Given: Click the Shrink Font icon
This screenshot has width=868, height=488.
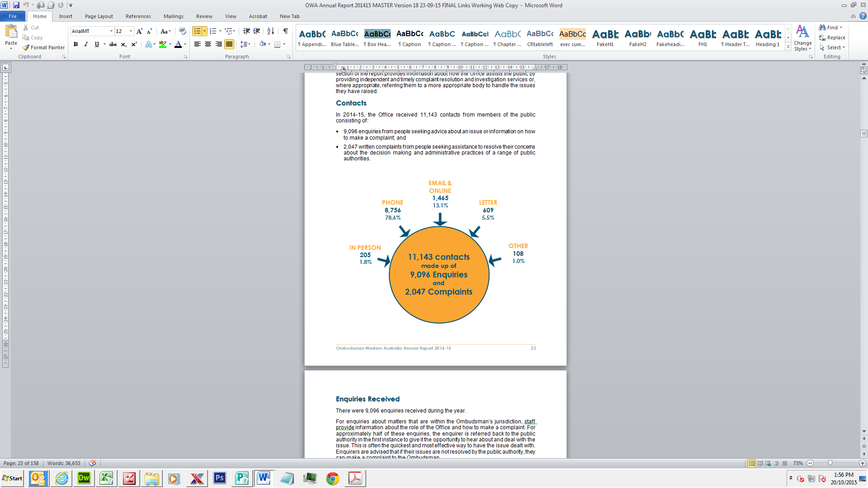Looking at the screenshot, I should [x=149, y=31].
